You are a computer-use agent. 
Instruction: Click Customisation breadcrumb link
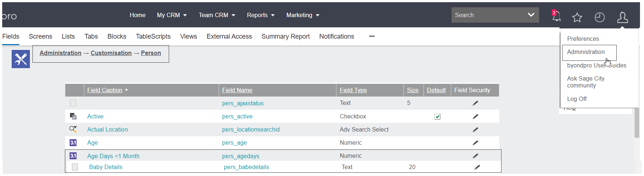(111, 53)
